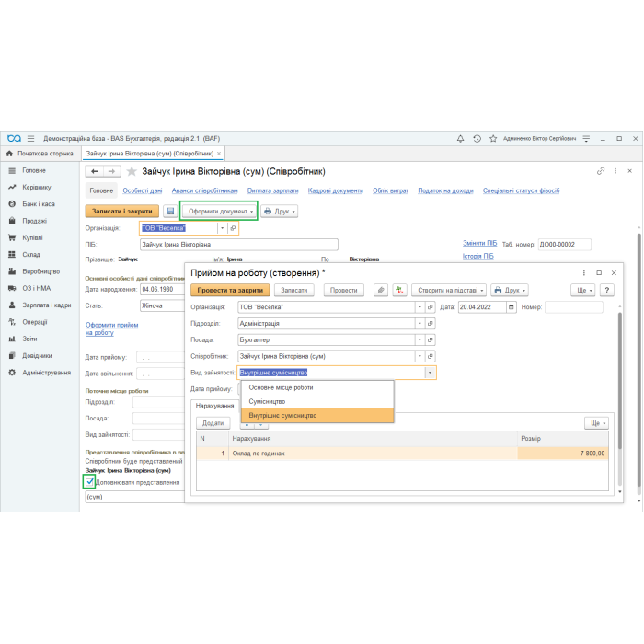Screen dimensions: 644x644
Task: Expand the Створити на підставі menu
Action: click(x=448, y=290)
